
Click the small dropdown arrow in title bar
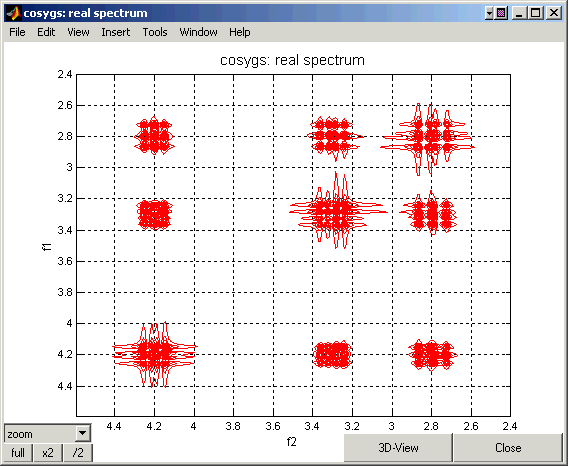(x=489, y=13)
